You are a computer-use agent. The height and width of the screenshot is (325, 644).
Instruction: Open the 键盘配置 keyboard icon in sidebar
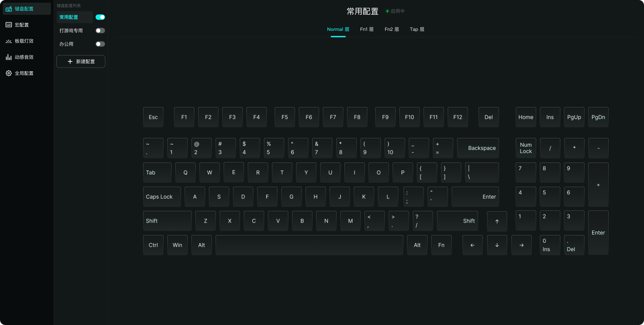click(8, 9)
